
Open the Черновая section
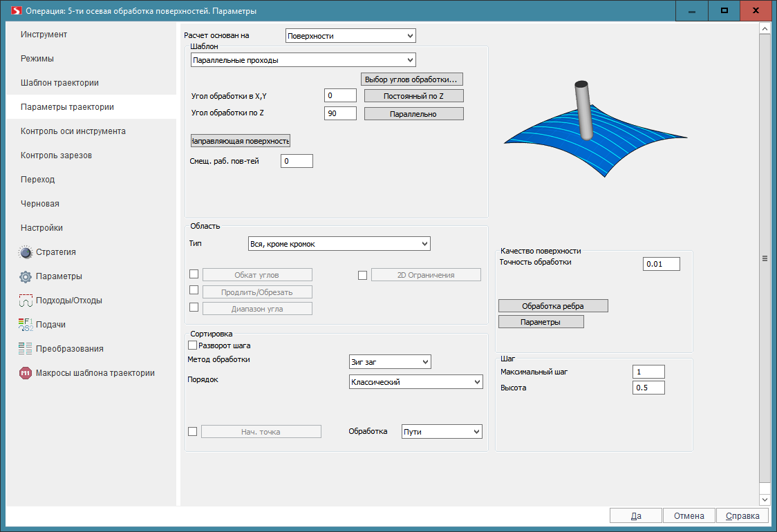click(91, 204)
